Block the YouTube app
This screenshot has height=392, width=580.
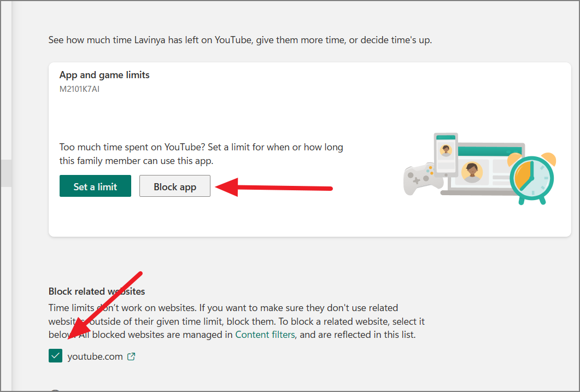pos(174,186)
